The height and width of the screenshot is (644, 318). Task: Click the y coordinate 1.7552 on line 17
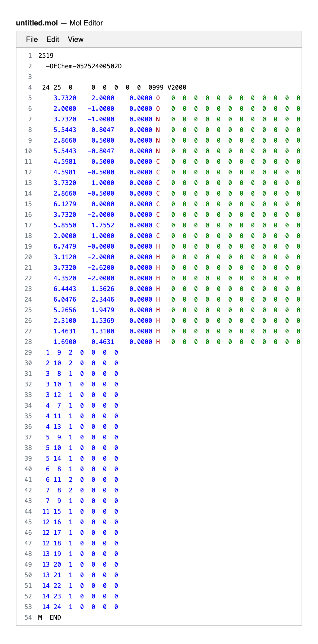tap(103, 225)
